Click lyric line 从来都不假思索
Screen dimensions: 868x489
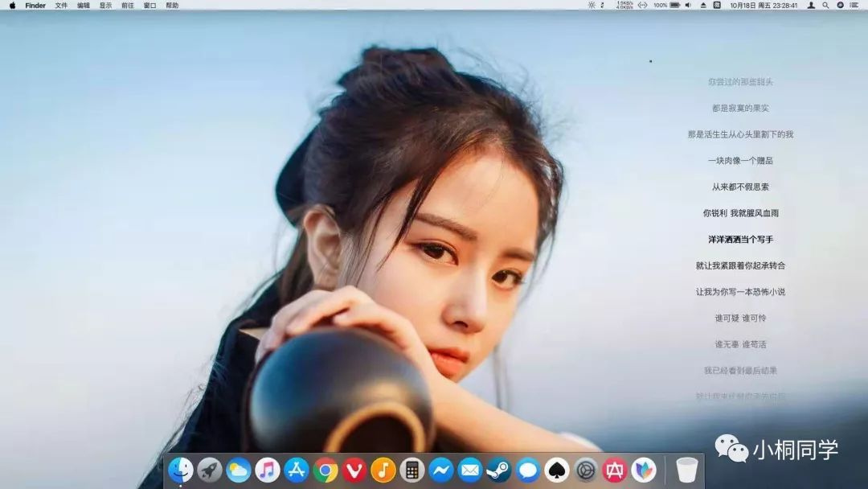click(741, 187)
